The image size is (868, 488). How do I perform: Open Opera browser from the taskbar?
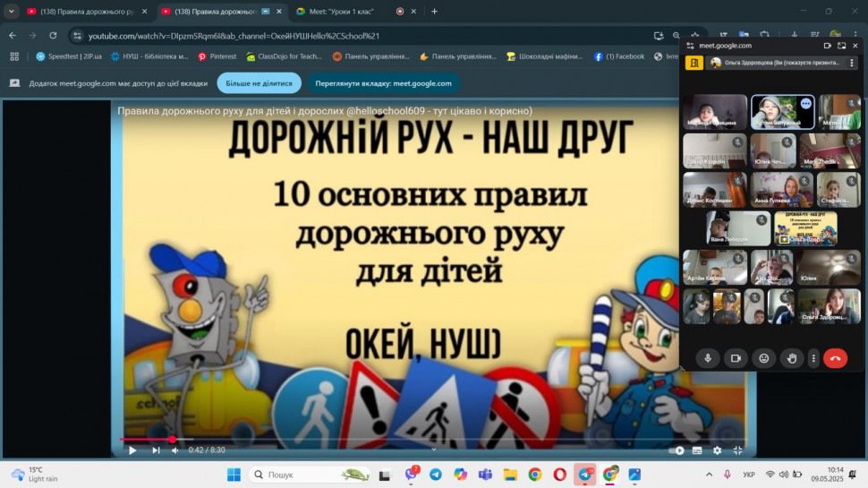[559, 475]
